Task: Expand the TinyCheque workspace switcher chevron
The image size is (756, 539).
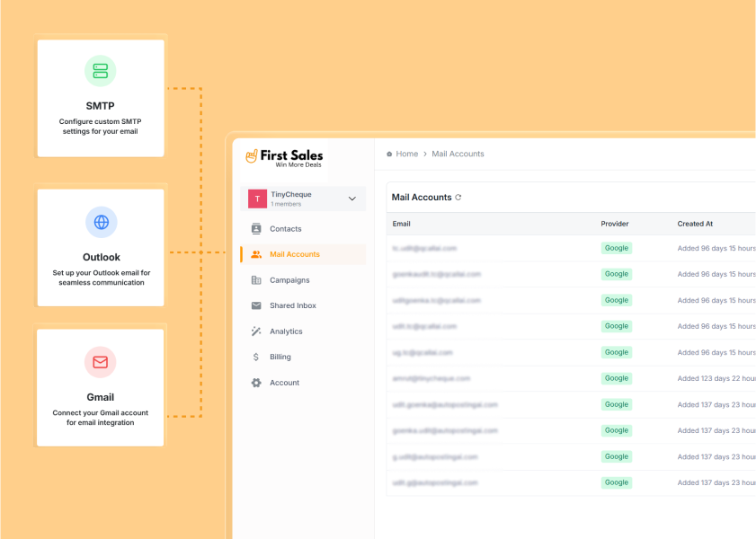Action: (354, 197)
